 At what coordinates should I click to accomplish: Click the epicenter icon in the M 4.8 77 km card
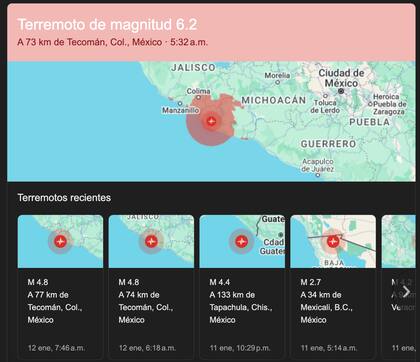pyautogui.click(x=60, y=241)
